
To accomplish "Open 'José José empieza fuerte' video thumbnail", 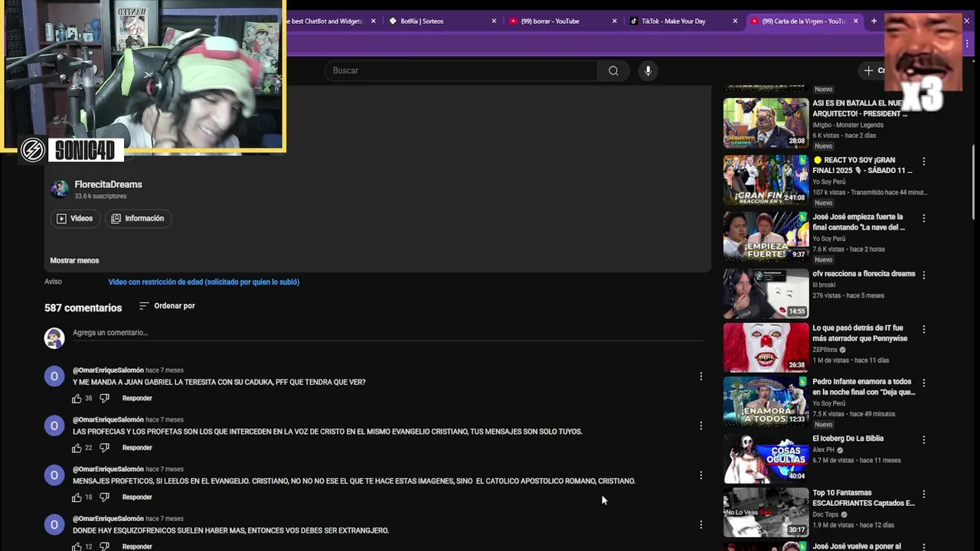I will tap(766, 236).
